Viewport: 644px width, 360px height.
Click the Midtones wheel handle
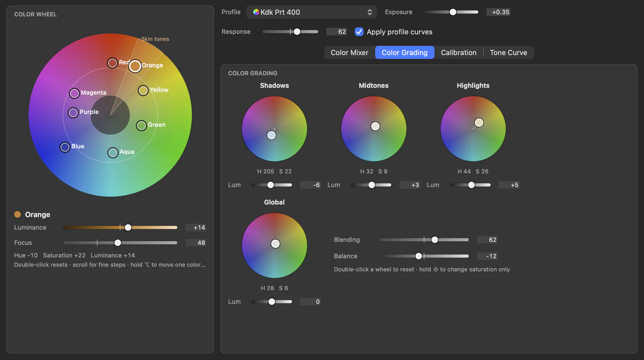point(375,126)
